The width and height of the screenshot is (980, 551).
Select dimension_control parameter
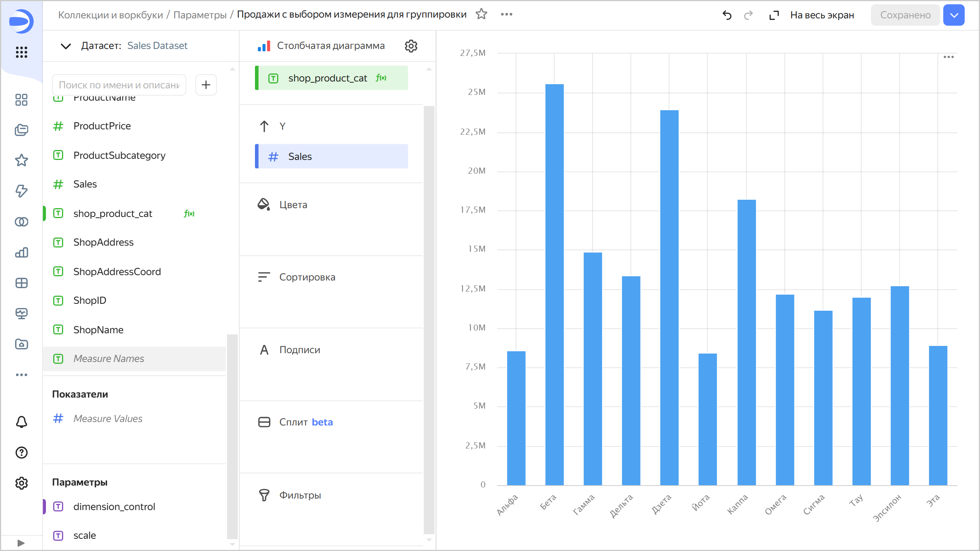tap(114, 506)
